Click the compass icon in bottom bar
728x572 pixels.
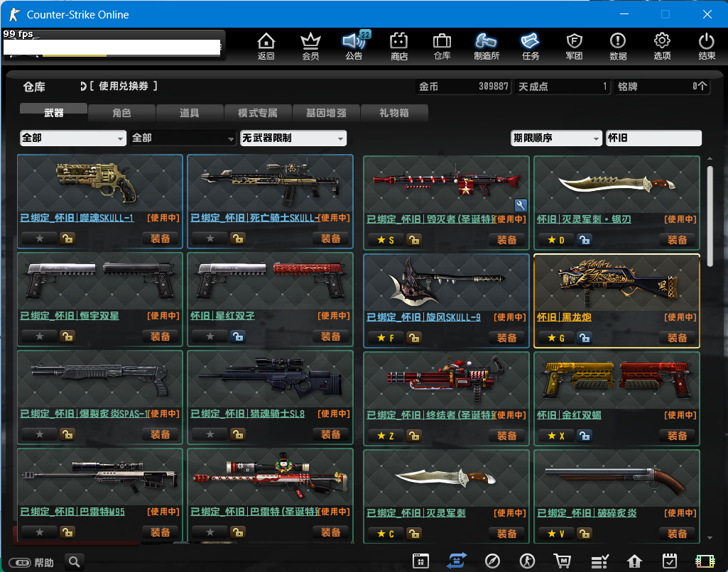(x=492, y=561)
